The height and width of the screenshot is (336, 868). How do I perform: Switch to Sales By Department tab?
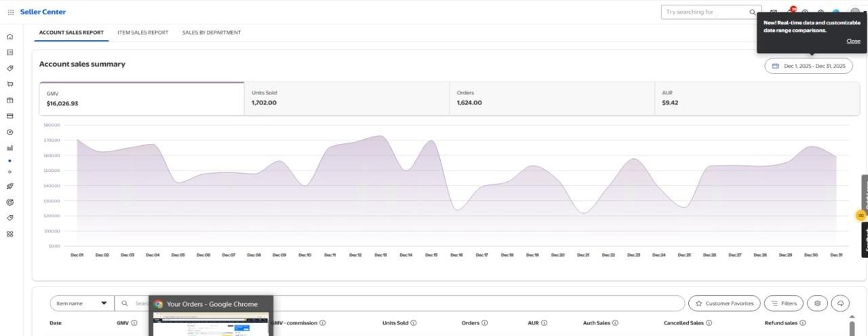(x=212, y=33)
